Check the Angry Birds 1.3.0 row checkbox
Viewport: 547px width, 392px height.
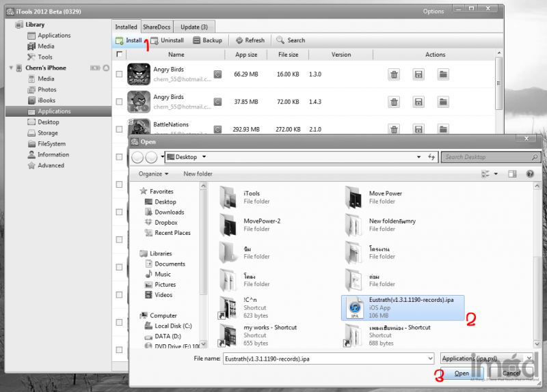120,74
